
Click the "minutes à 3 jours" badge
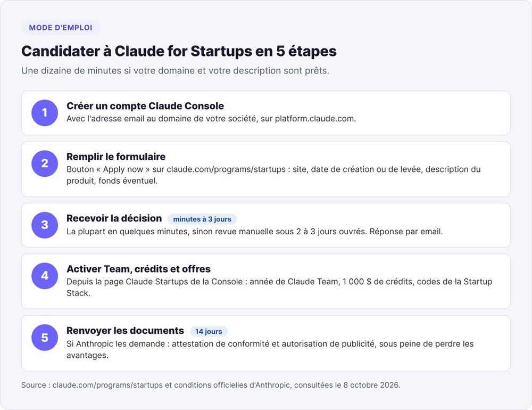point(202,219)
